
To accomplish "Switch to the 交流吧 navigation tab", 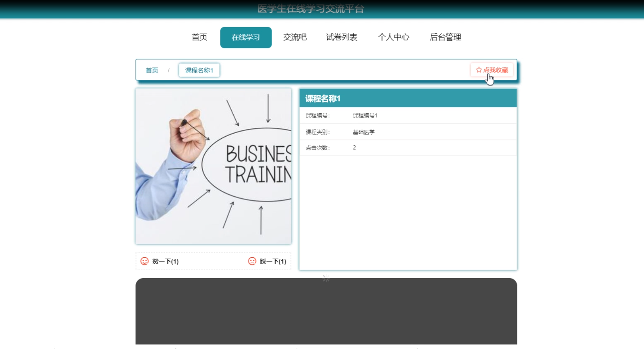I will [295, 37].
